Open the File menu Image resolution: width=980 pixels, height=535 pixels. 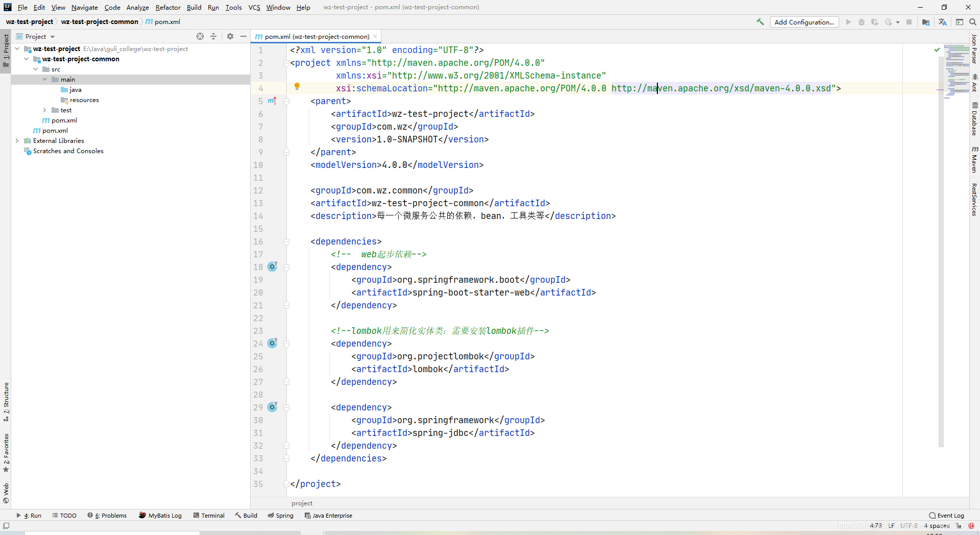[x=22, y=7]
